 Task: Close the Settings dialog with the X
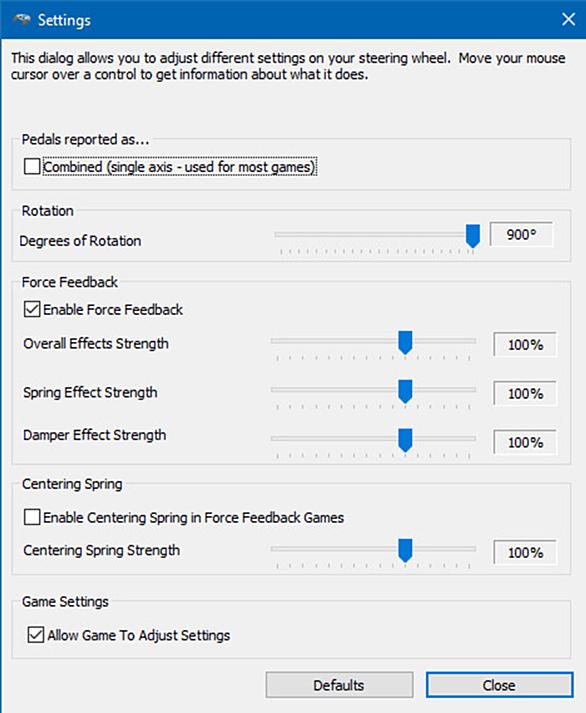pos(568,20)
